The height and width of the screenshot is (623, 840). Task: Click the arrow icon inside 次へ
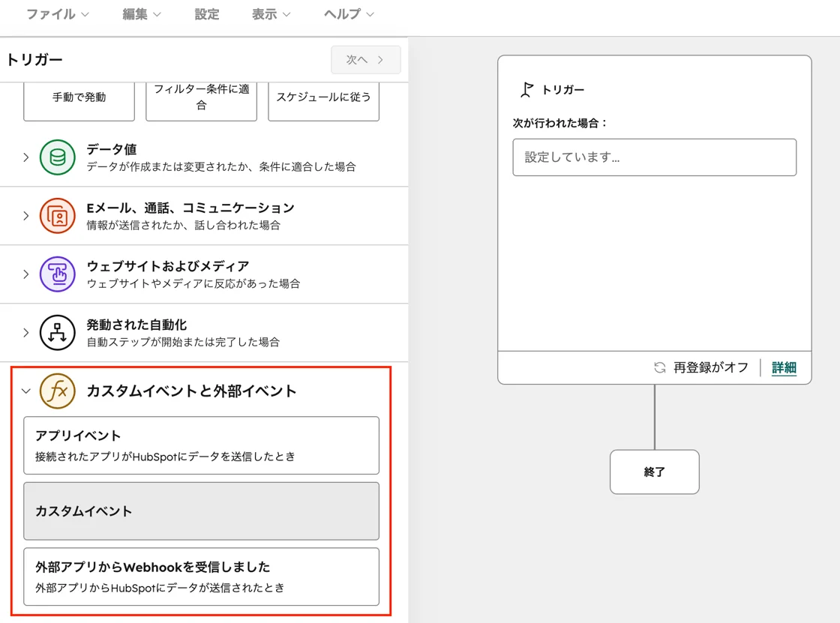(379, 59)
